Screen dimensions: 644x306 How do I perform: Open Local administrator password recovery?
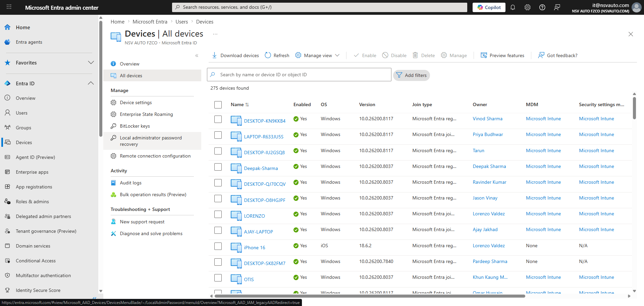coord(152,141)
